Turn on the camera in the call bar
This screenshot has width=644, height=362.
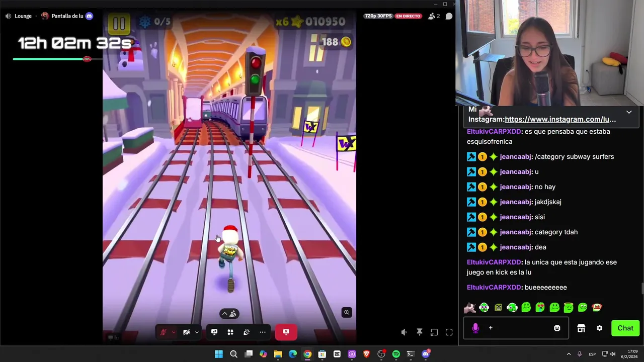tap(186, 332)
